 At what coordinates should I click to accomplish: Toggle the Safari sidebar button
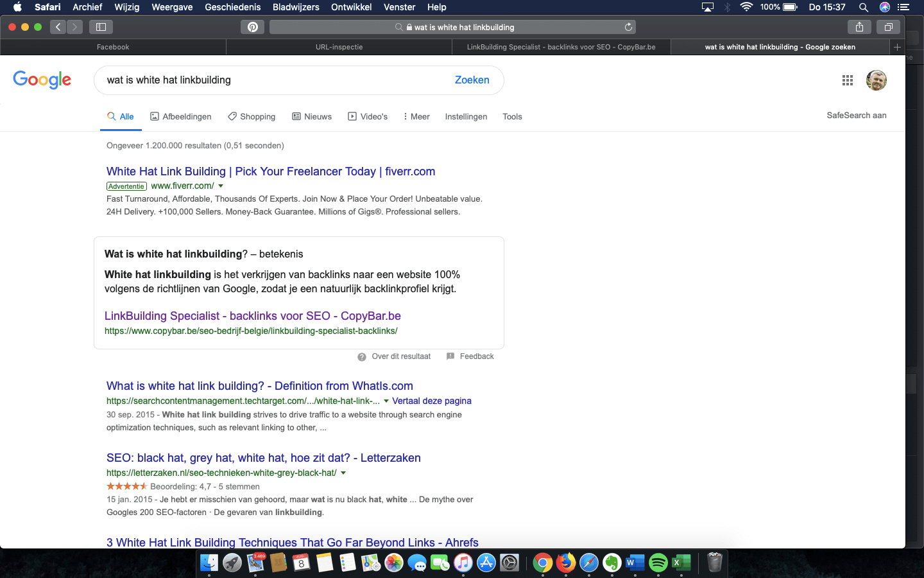101,27
